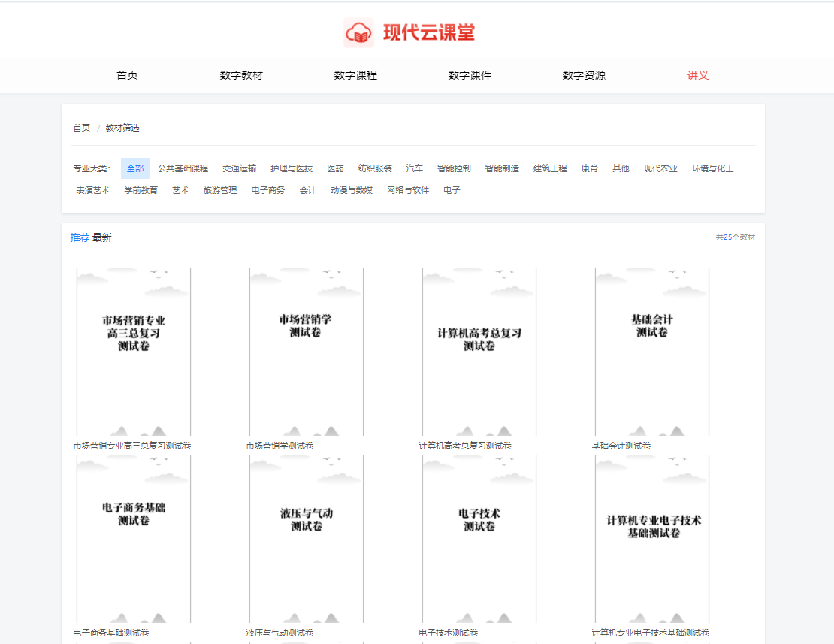Go to 数字教材 in the navigation bar
The width and height of the screenshot is (834, 644).
tap(241, 75)
